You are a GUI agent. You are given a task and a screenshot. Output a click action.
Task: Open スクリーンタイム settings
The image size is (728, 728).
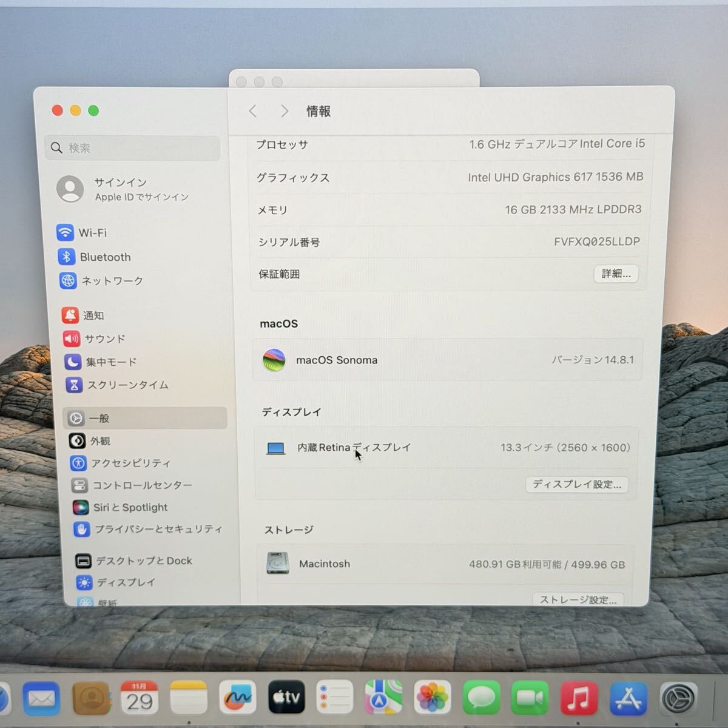[x=118, y=385]
